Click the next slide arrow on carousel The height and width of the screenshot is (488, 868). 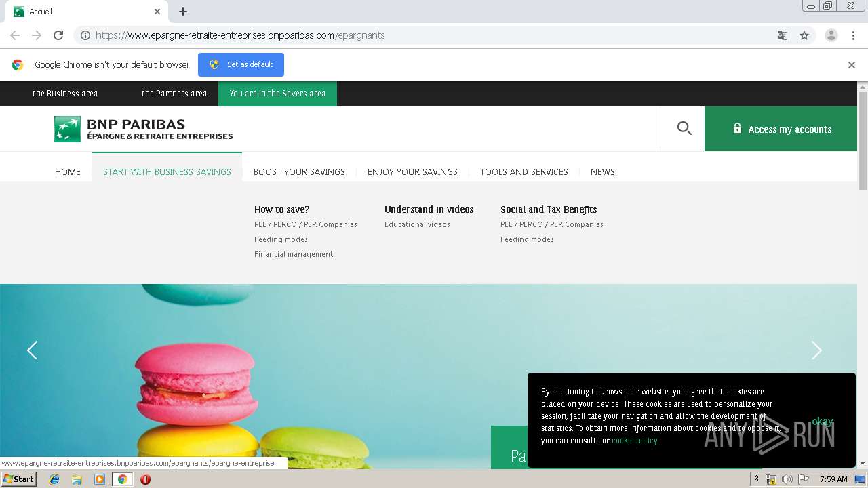coord(816,350)
